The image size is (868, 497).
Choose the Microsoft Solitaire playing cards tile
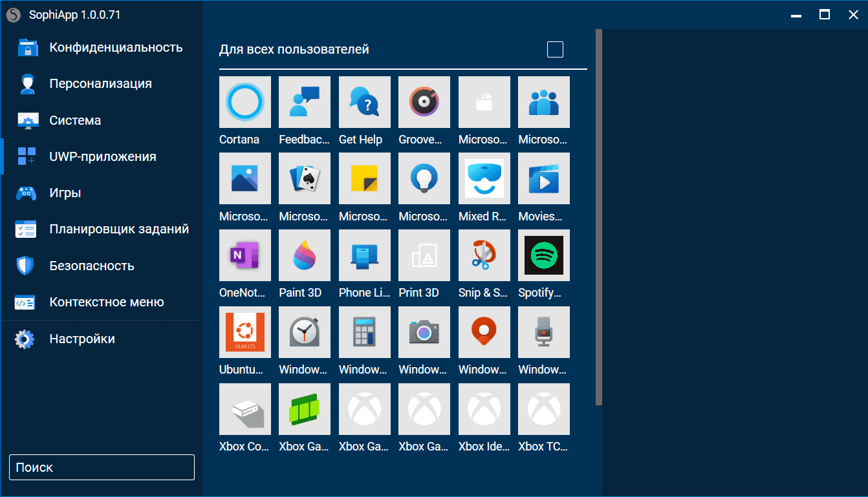tap(305, 178)
